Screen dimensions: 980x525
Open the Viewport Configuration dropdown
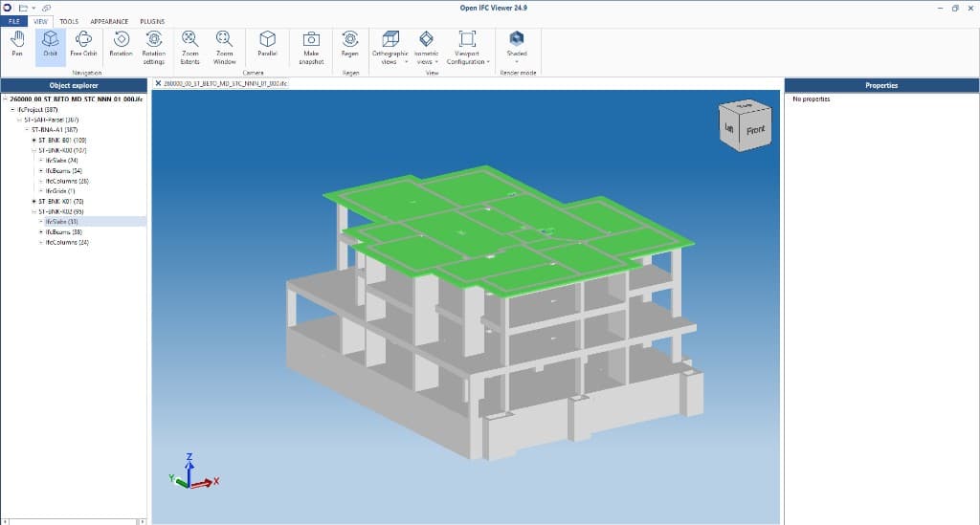pyautogui.click(x=467, y=48)
